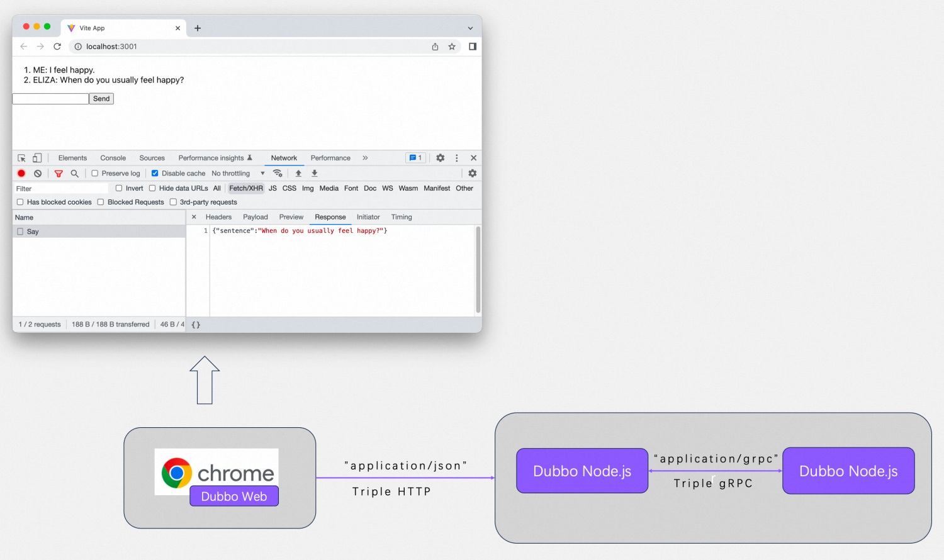This screenshot has height=560, width=944.
Task: Switch to the Console tab
Action: pos(113,158)
